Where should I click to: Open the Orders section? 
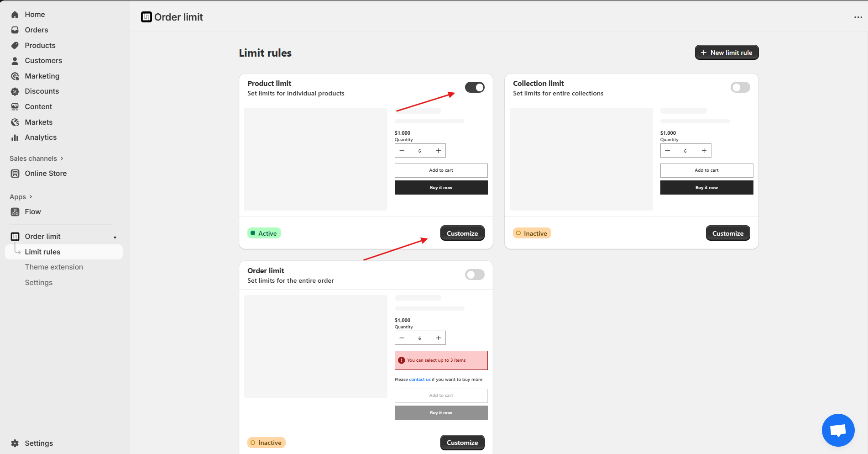[37, 30]
